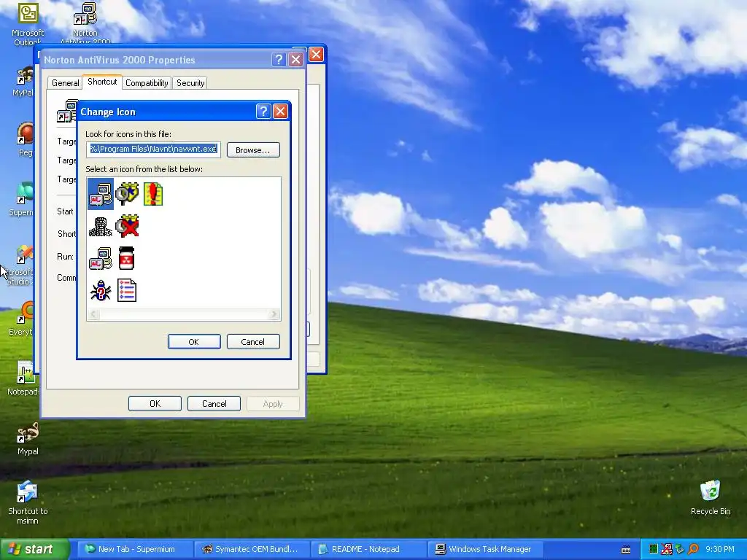Image resolution: width=747 pixels, height=560 pixels.
Task: Click the Properties dialog help question mark button
Action: (279, 60)
